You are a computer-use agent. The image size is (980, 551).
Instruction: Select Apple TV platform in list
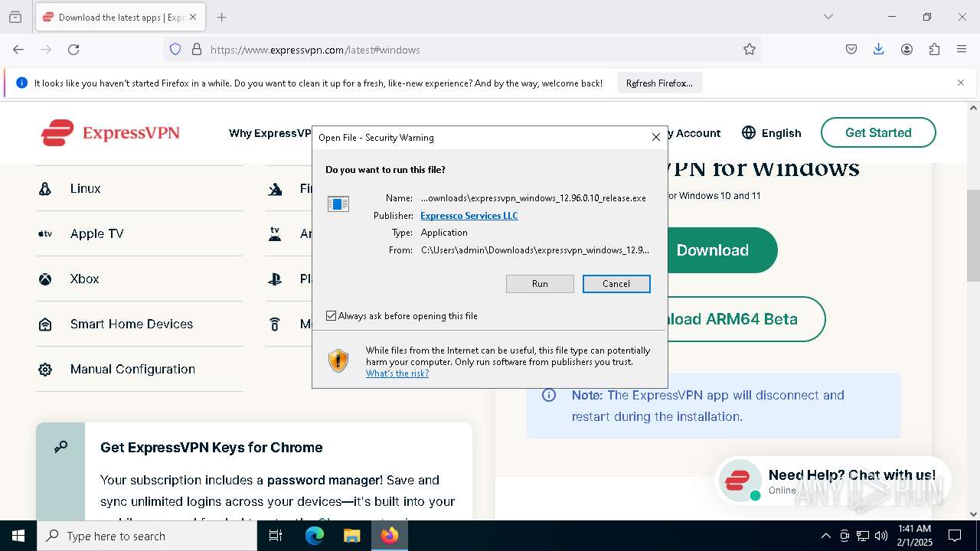pyautogui.click(x=139, y=233)
